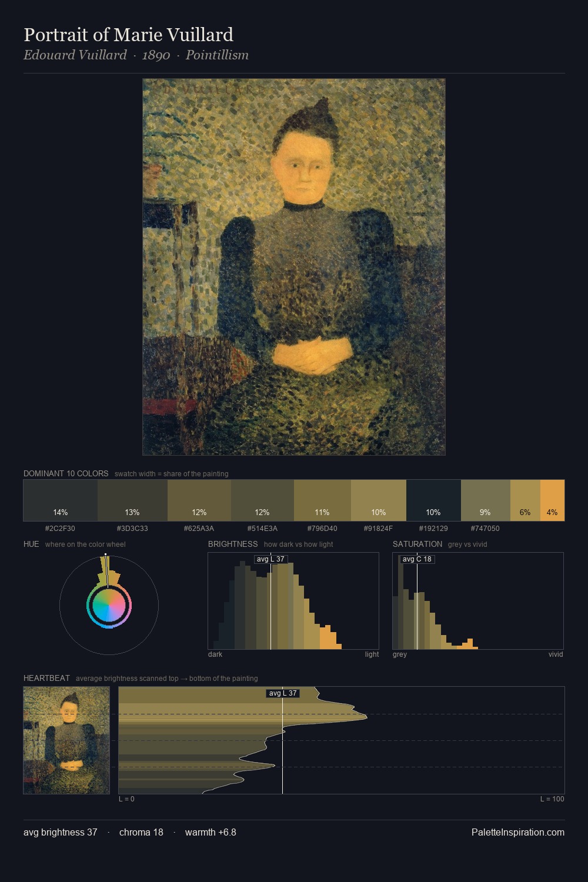Click the title "Portrait of Marie Vuillard"
Screen dimensions: 588x882
128,35
